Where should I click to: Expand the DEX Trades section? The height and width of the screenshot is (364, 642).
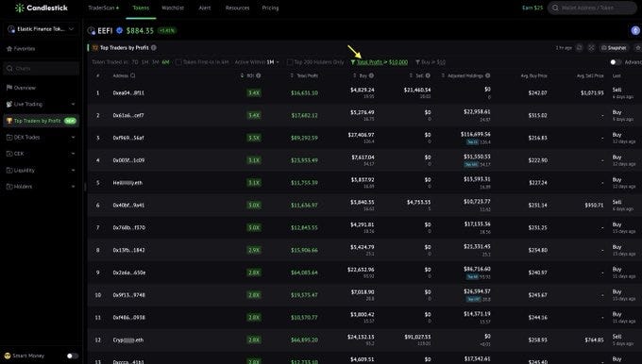74,138
